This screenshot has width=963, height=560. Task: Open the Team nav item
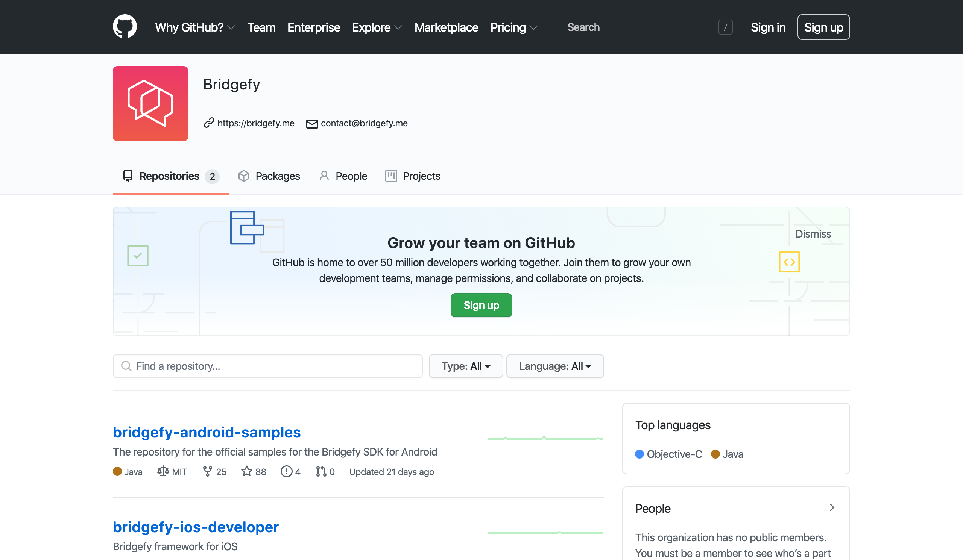[x=261, y=27]
